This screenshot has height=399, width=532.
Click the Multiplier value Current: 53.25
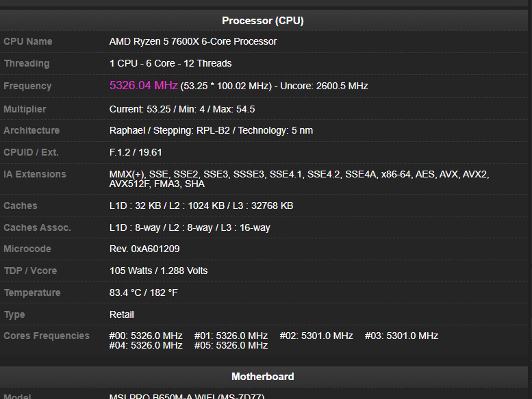(140, 109)
